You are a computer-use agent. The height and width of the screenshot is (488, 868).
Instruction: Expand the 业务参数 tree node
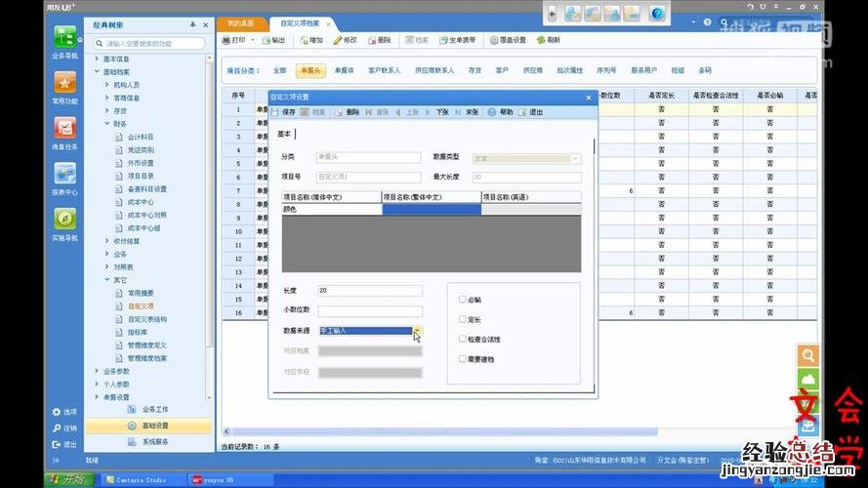click(x=97, y=371)
